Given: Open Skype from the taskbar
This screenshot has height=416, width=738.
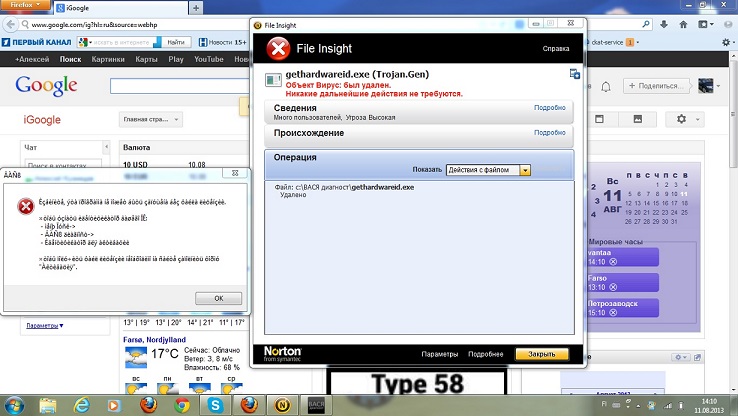Looking at the screenshot, I should point(215,406).
